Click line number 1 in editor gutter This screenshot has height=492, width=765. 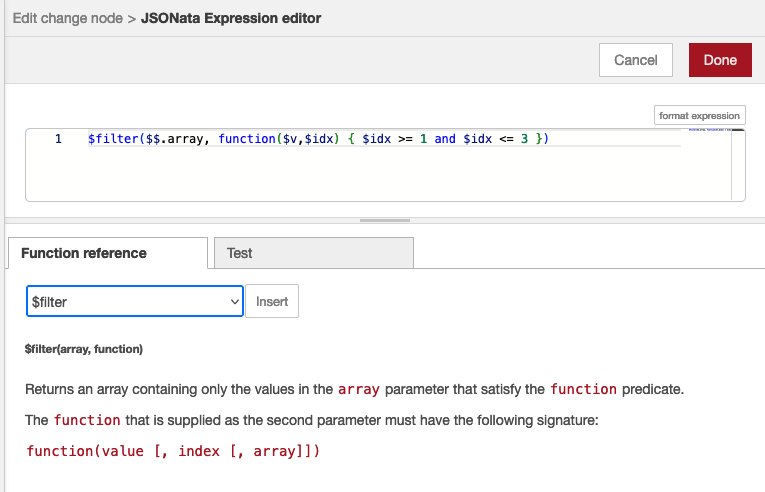tap(58, 139)
